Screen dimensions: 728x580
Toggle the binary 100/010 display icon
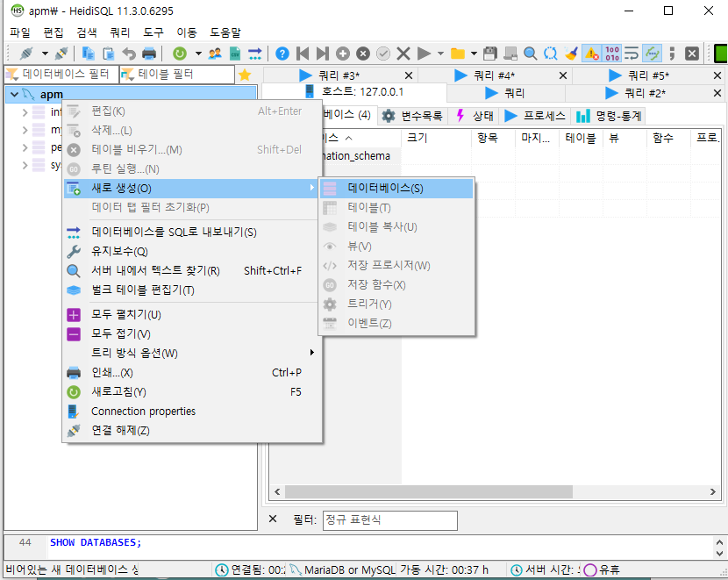click(612, 54)
